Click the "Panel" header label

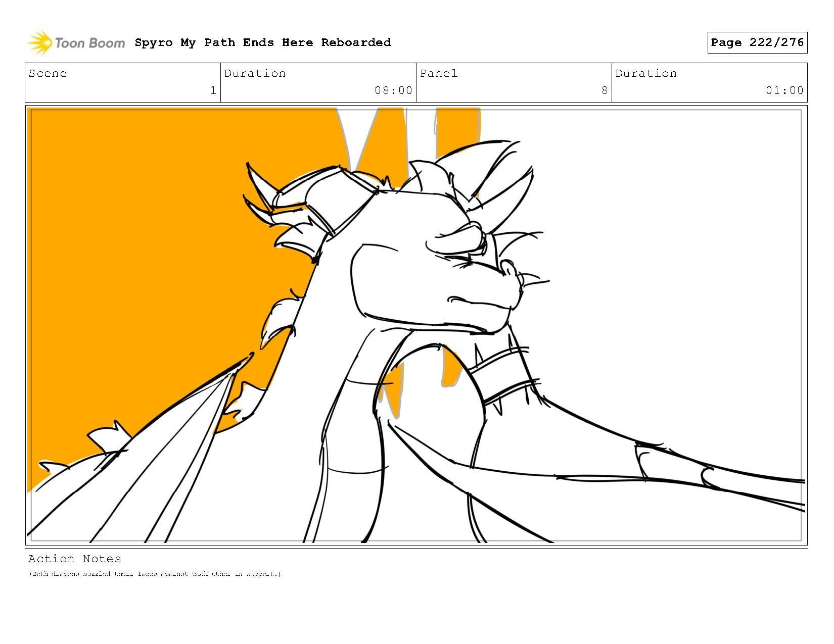[439, 73]
